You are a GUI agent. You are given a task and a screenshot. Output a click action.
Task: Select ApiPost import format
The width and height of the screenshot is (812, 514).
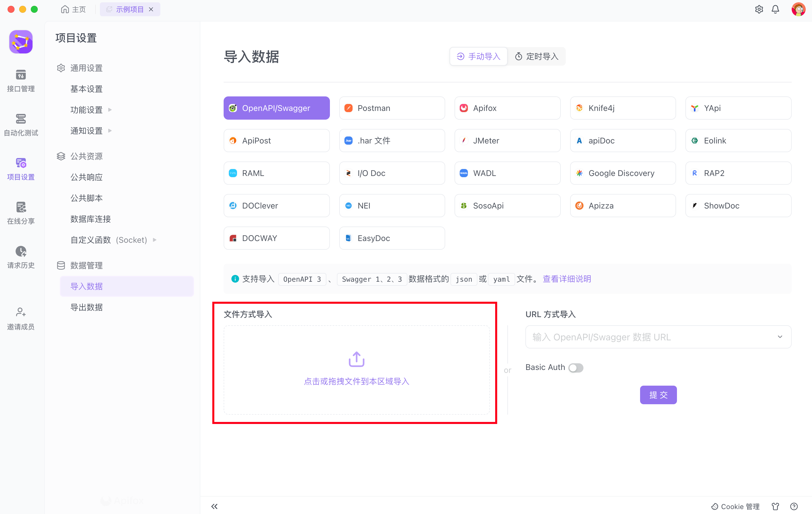tap(276, 141)
